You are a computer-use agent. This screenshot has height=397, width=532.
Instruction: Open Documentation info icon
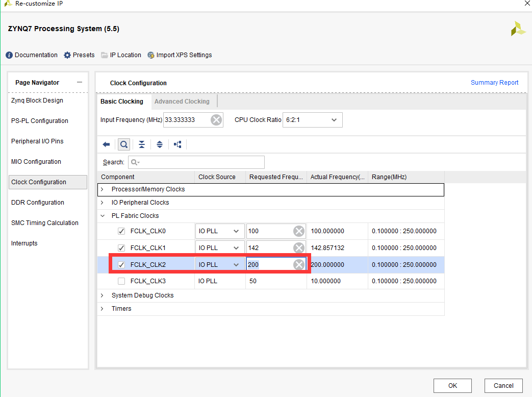click(x=9, y=55)
